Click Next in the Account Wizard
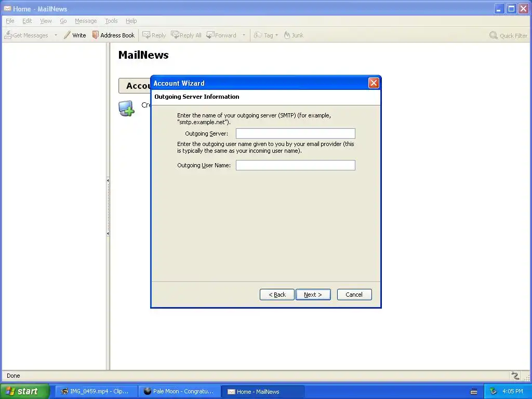This screenshot has height=399, width=532. pos(313,295)
